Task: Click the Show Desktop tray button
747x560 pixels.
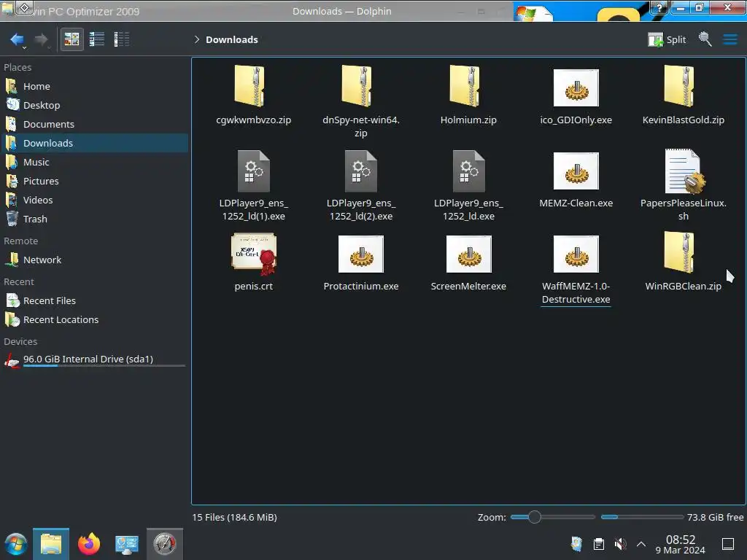Action: coord(728,544)
